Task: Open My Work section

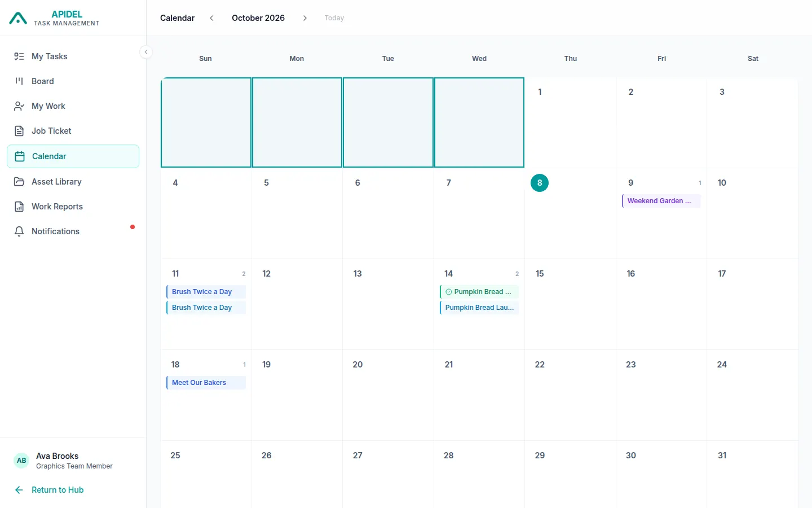Action: click(73, 106)
